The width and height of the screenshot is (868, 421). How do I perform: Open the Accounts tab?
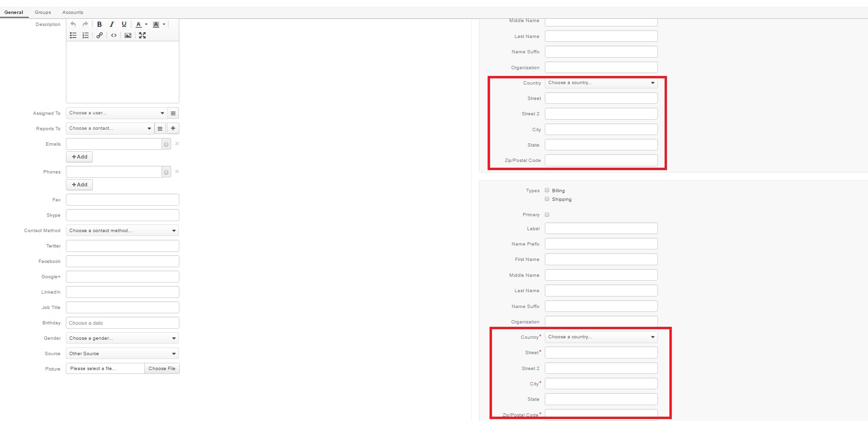tap(73, 12)
